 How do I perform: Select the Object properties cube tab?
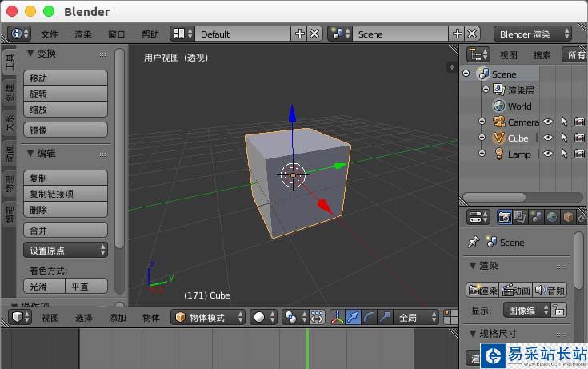pos(568,217)
